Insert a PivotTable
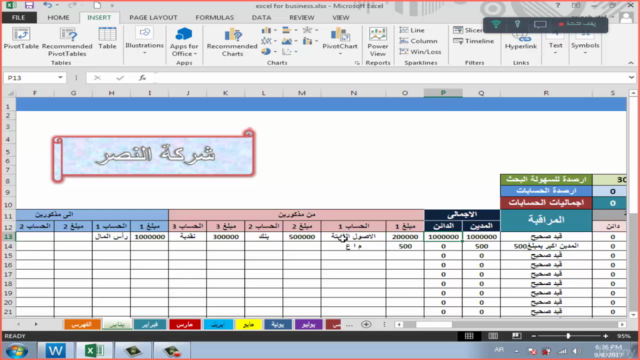 [x=21, y=38]
